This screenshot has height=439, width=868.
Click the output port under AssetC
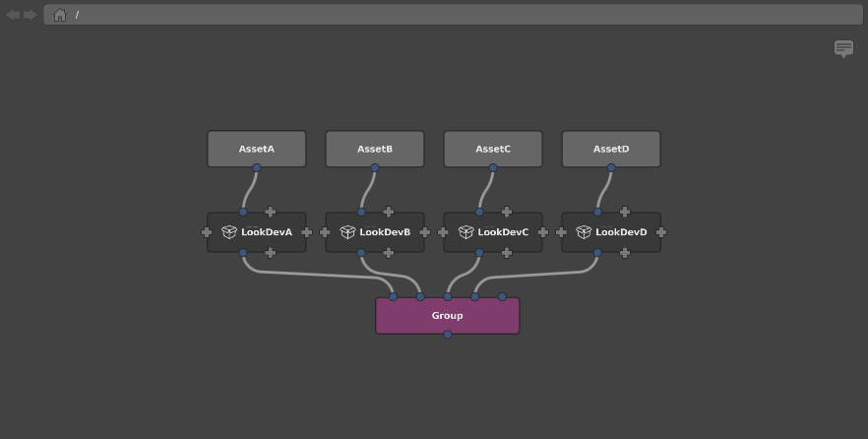click(493, 167)
